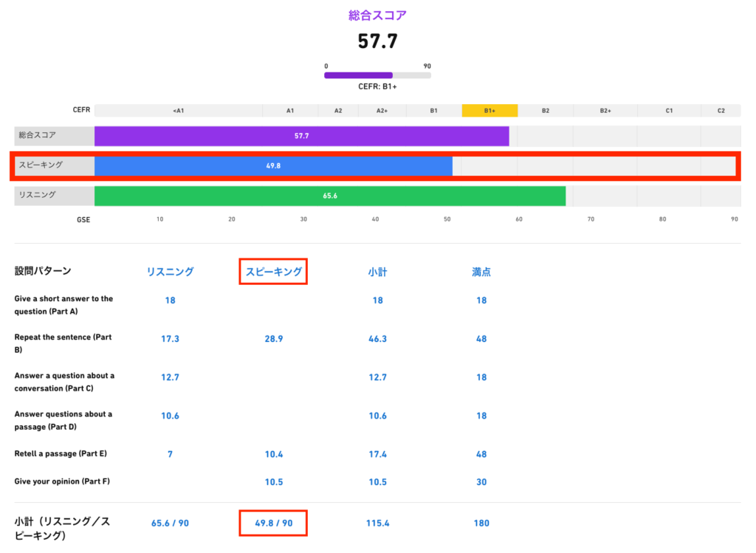Viewport: 756px width, 553px height.
Task: Click the green リスニング bar showing 65.6
Action: [330, 196]
